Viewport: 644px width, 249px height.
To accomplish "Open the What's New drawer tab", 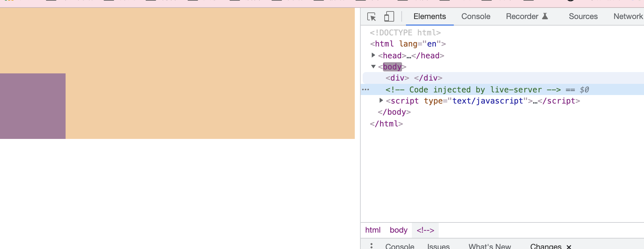I will tap(490, 246).
